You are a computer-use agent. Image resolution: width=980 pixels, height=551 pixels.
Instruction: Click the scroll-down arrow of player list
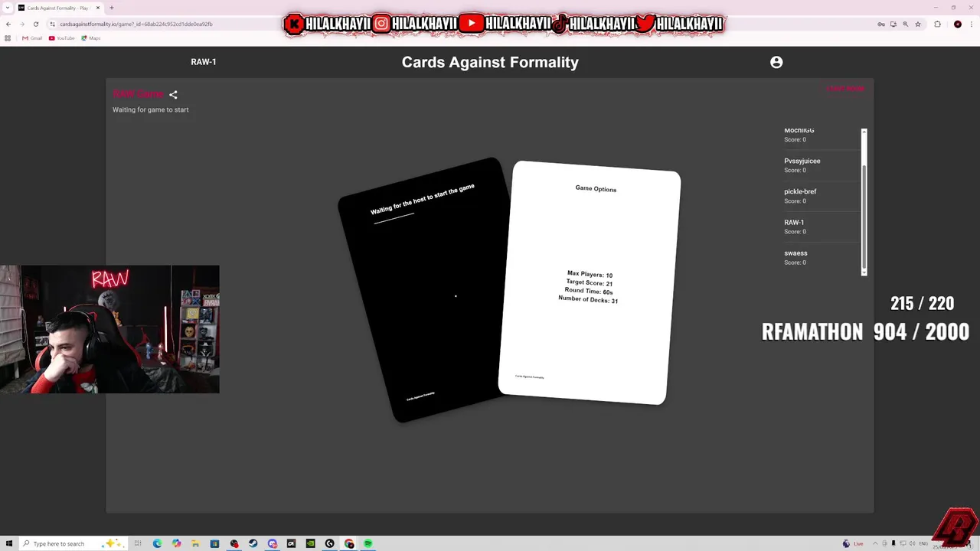pos(864,272)
